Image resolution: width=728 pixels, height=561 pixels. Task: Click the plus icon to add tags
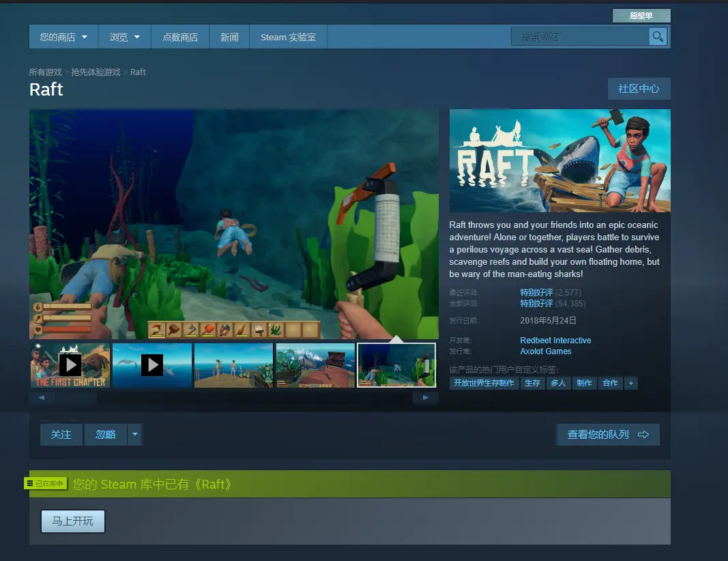point(630,383)
